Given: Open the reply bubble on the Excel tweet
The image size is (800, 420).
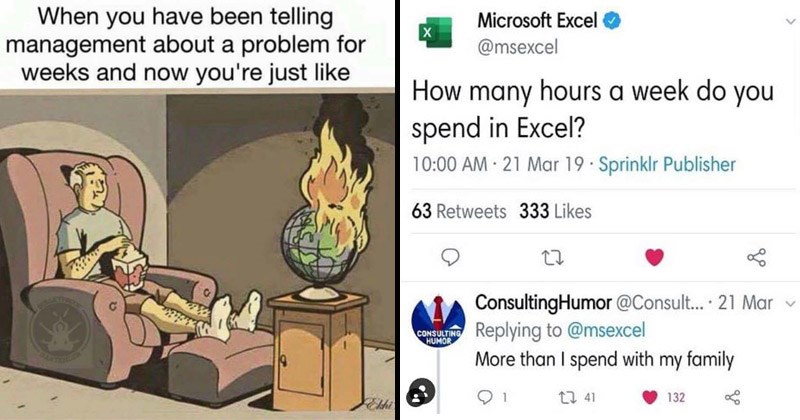Looking at the screenshot, I should tap(449, 257).
